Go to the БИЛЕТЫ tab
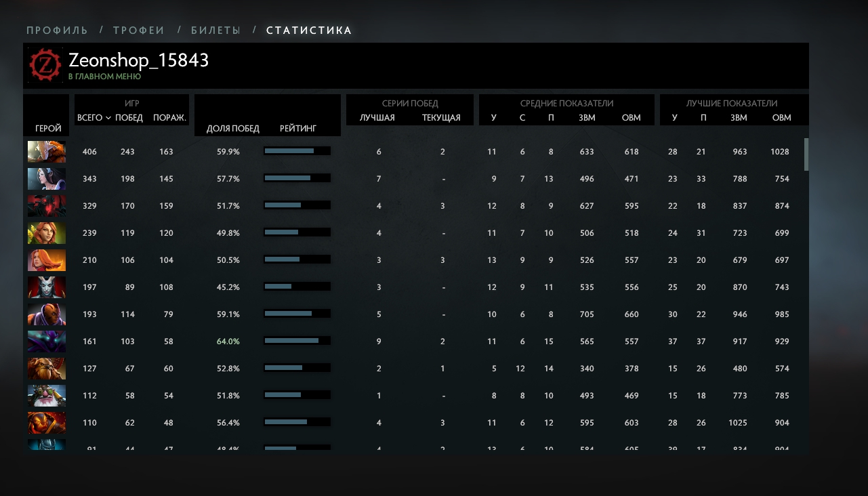 tap(216, 30)
